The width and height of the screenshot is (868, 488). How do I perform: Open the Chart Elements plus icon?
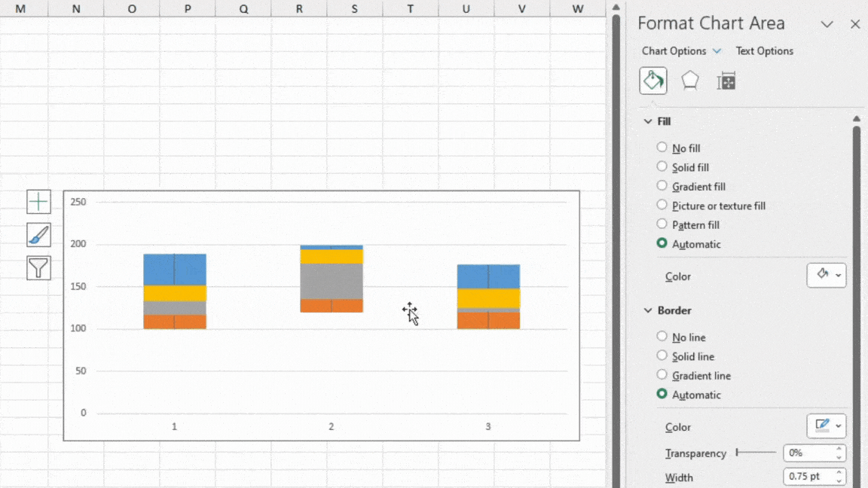38,201
